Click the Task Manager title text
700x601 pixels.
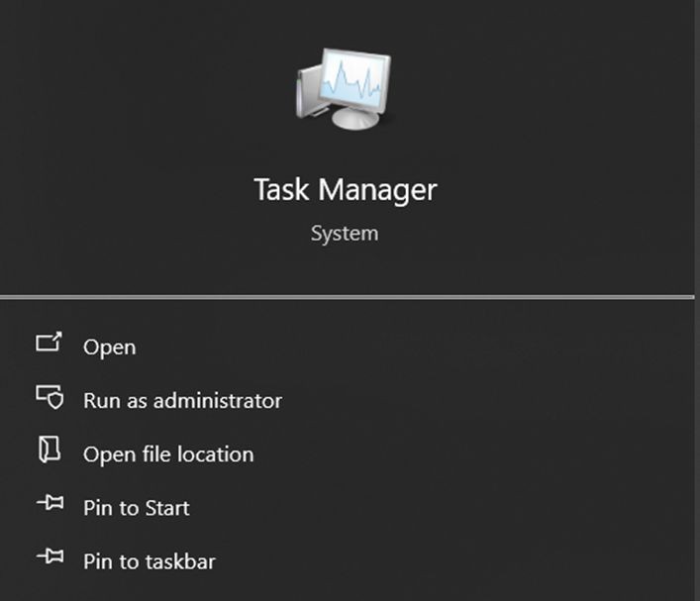[345, 189]
